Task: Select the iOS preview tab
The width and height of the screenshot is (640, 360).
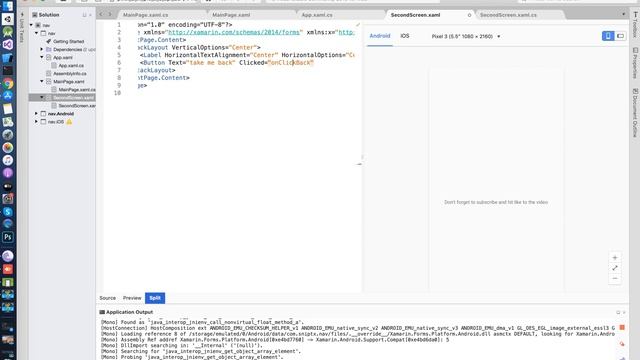Action: point(404,36)
